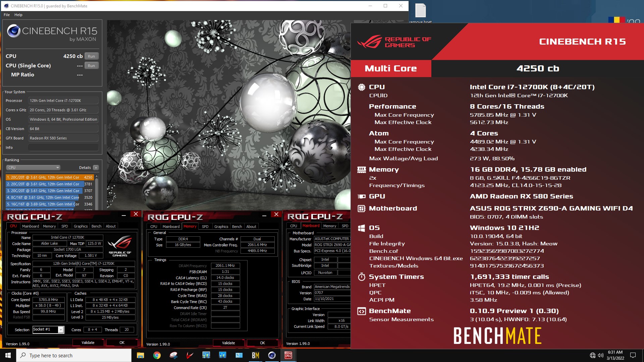
Task: Click the Multi Core label in BenchMate panel
Action: pos(391,68)
